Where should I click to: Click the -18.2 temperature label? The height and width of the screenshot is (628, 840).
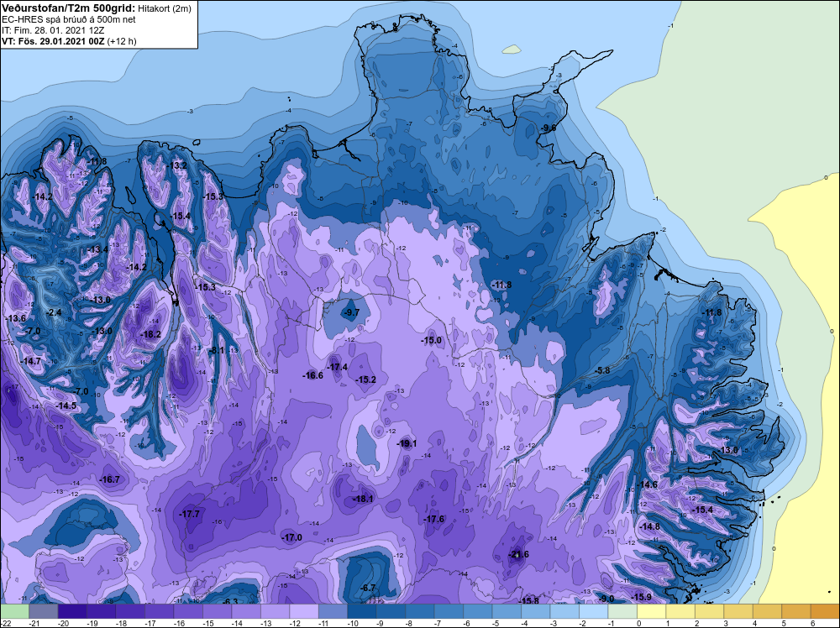coord(150,334)
